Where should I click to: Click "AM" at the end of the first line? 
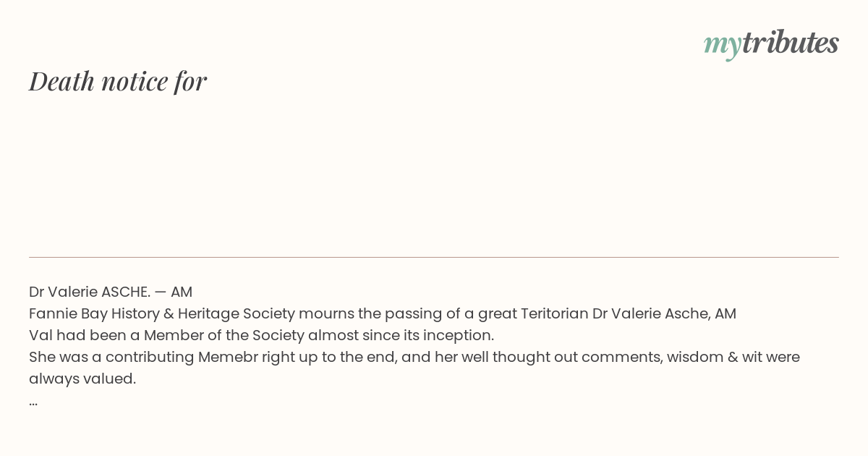pos(182,292)
